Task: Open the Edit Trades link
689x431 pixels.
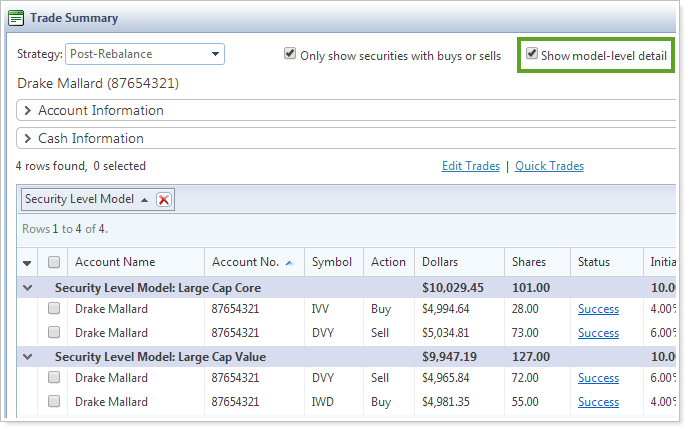Action: [x=470, y=166]
